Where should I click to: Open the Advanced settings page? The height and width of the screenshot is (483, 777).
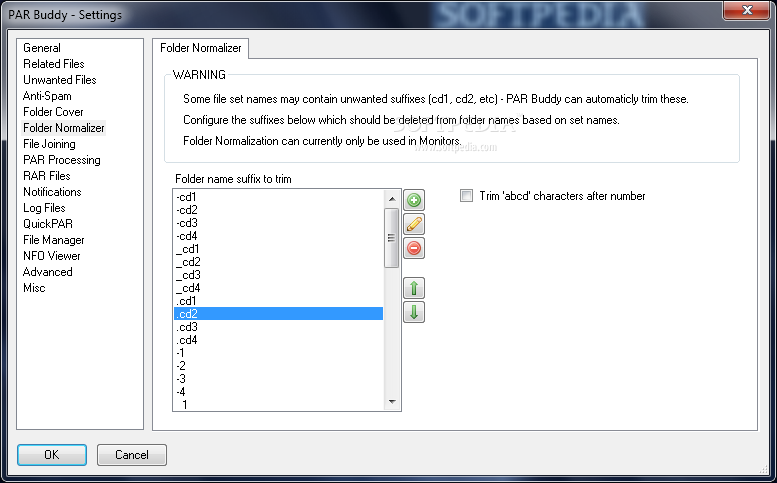click(x=48, y=272)
